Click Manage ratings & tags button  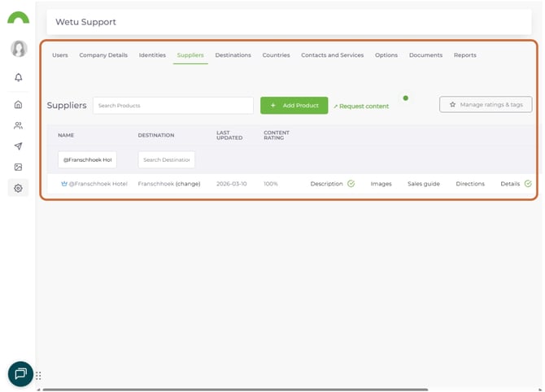pyautogui.click(x=486, y=105)
